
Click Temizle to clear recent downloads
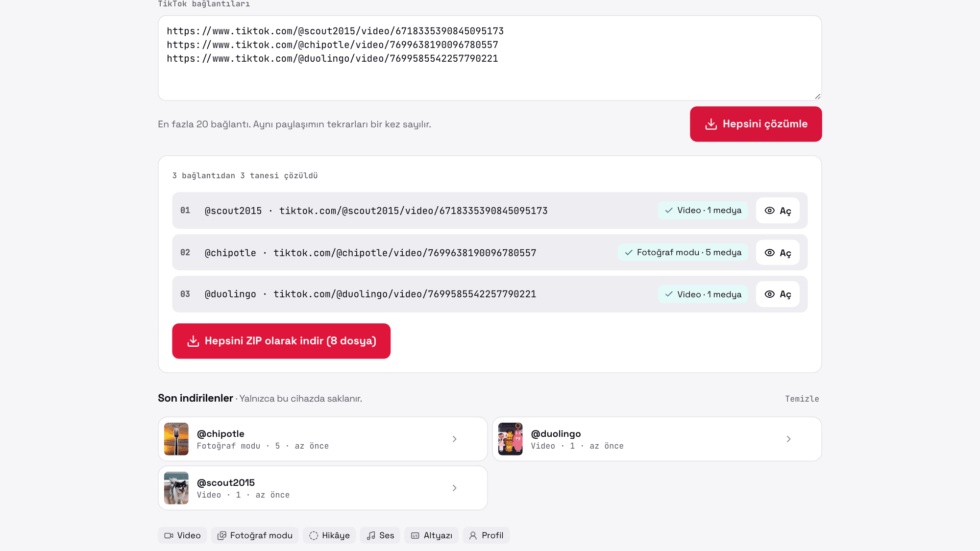[x=802, y=399]
